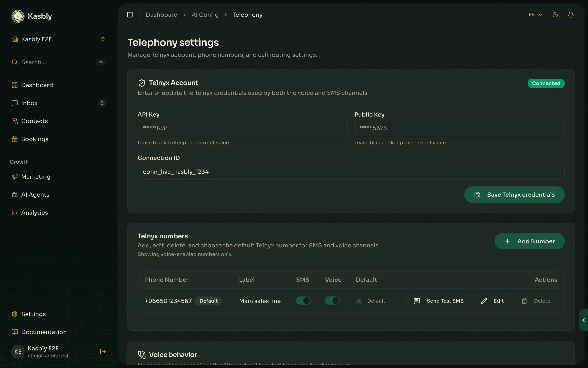Click AI Config breadcrumb link

(x=205, y=15)
